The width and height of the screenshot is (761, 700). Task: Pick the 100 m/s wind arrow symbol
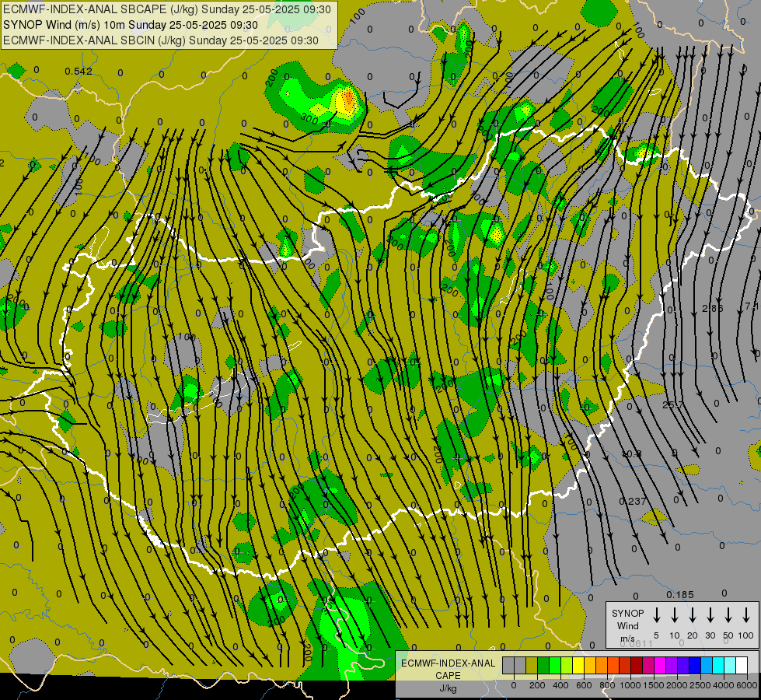[x=746, y=615]
